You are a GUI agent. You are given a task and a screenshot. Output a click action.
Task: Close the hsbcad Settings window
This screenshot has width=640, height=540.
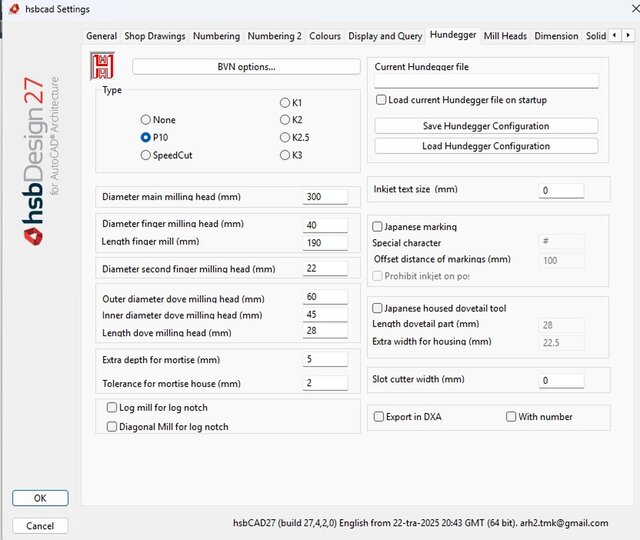[x=635, y=9]
